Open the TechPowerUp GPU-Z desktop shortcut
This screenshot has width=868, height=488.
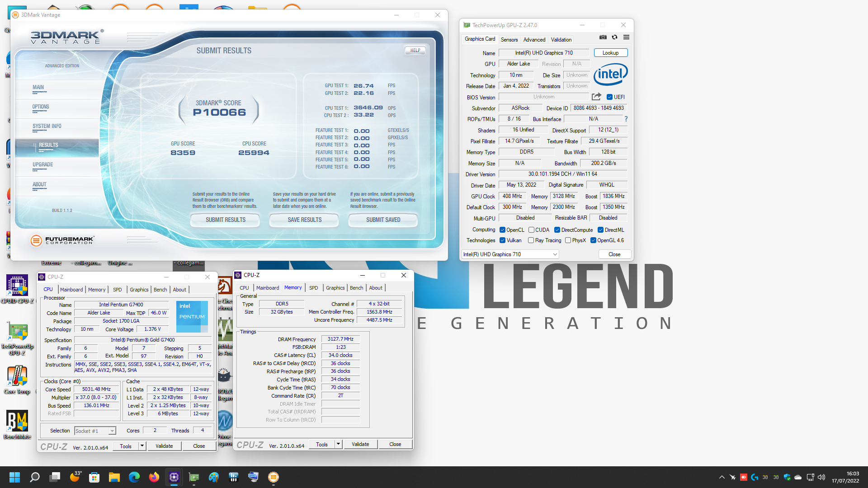click(x=17, y=339)
